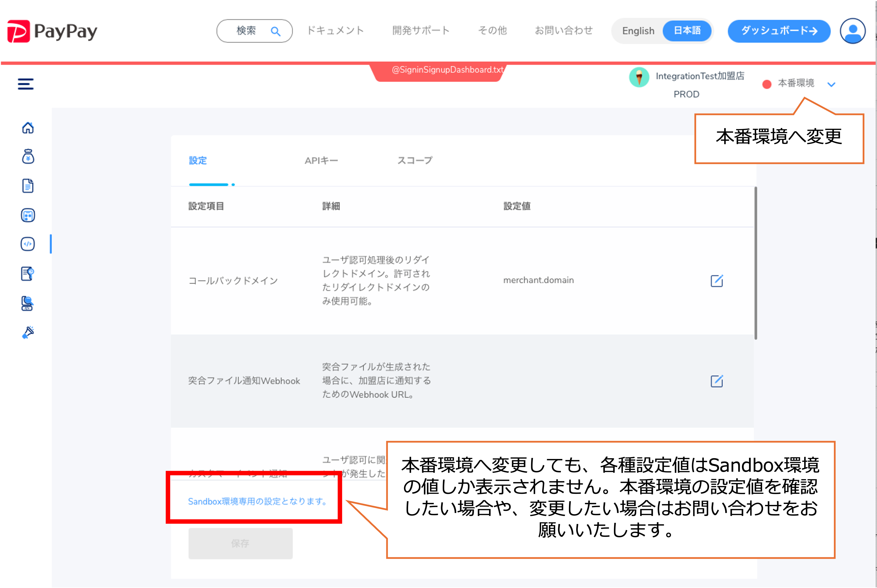This screenshot has width=877, height=588.
Task: Click the ダッシュボード button
Action: [779, 31]
